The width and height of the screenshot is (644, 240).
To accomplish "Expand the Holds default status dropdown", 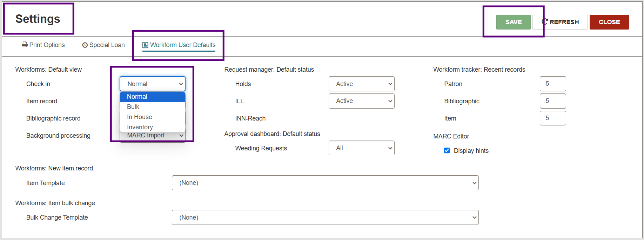I will pos(361,84).
